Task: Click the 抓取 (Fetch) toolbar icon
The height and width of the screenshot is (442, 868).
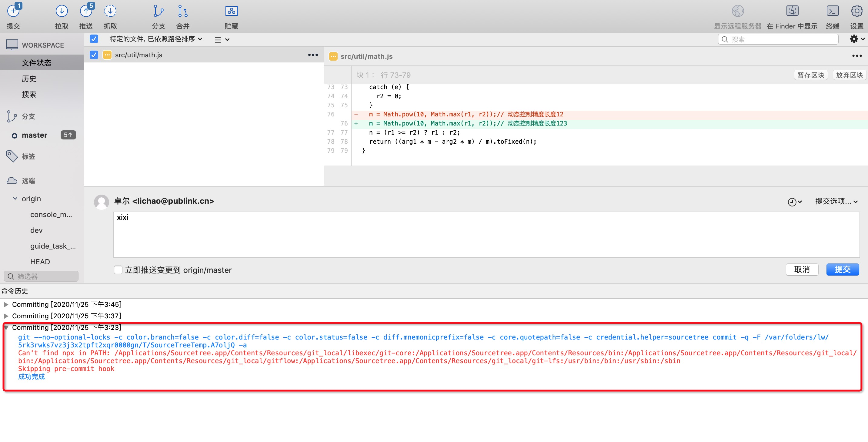Action: click(110, 11)
